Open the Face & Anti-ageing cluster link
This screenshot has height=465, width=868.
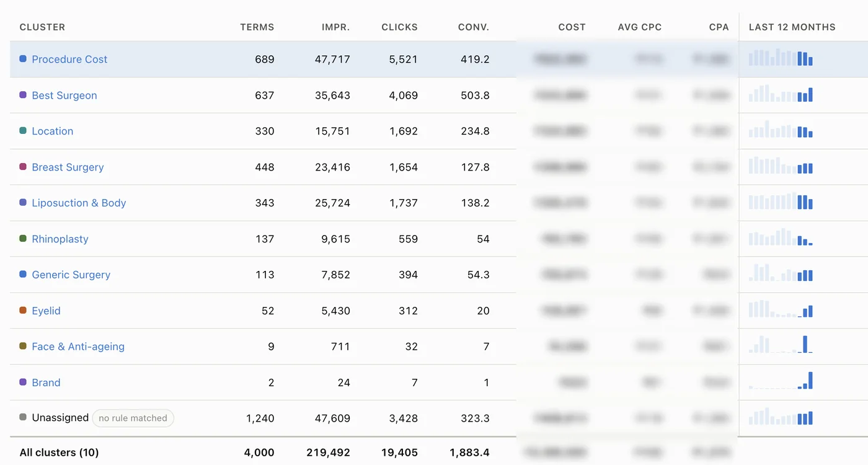[x=78, y=347]
